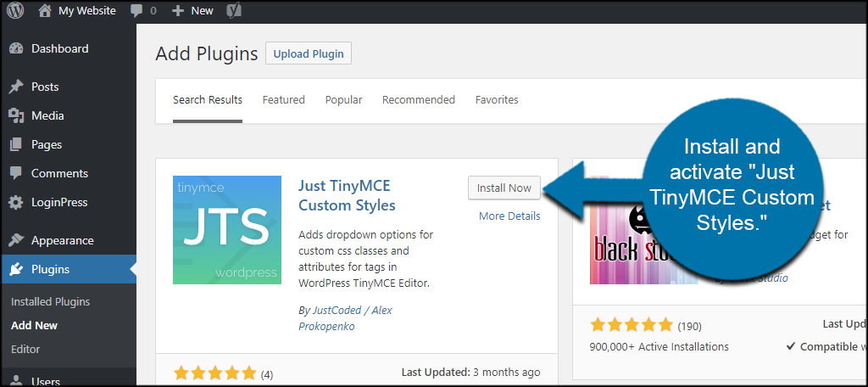The width and height of the screenshot is (868, 387).
Task: Open JustCoded / Alex Prokopenko author link
Action: pyautogui.click(x=346, y=318)
